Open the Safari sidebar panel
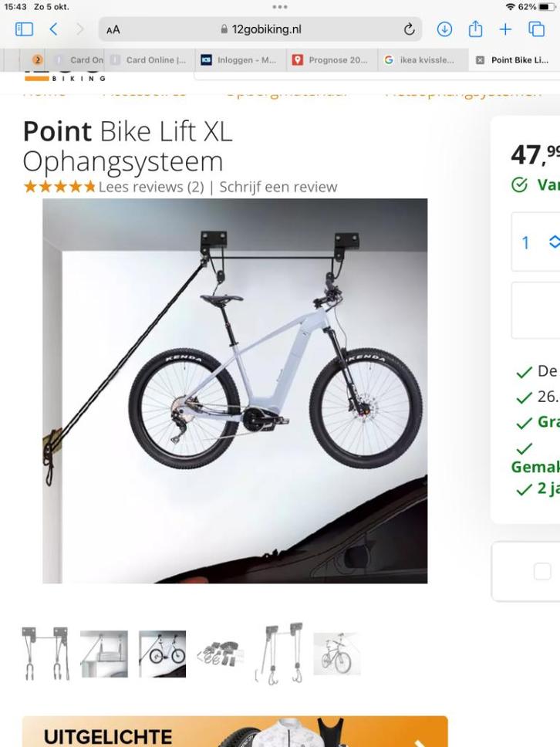Screen dimensions: 560x747 24,29
